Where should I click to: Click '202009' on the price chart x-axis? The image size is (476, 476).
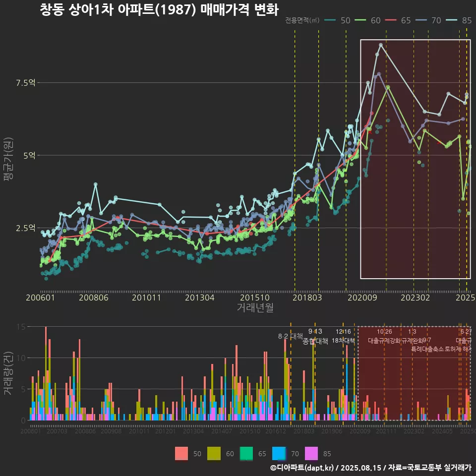coord(362,297)
